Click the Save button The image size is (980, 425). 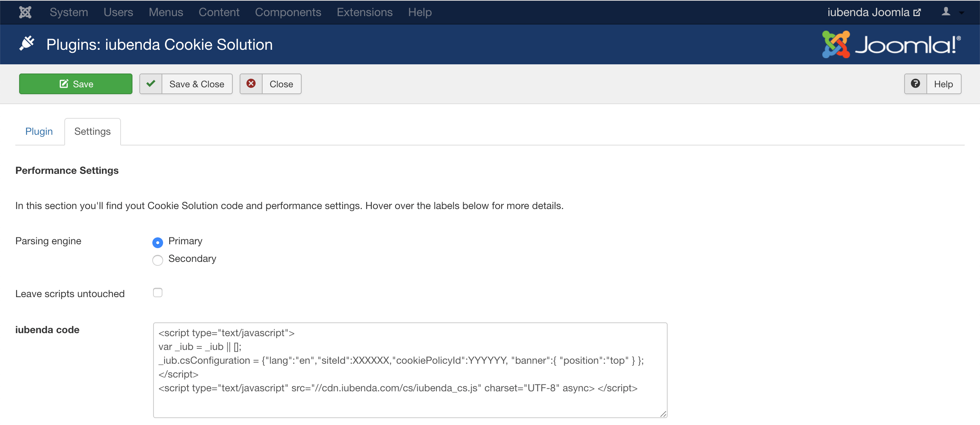76,83
